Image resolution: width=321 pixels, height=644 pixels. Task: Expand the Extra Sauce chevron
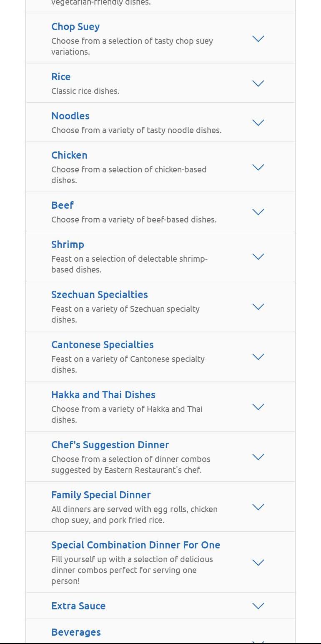pos(258,606)
